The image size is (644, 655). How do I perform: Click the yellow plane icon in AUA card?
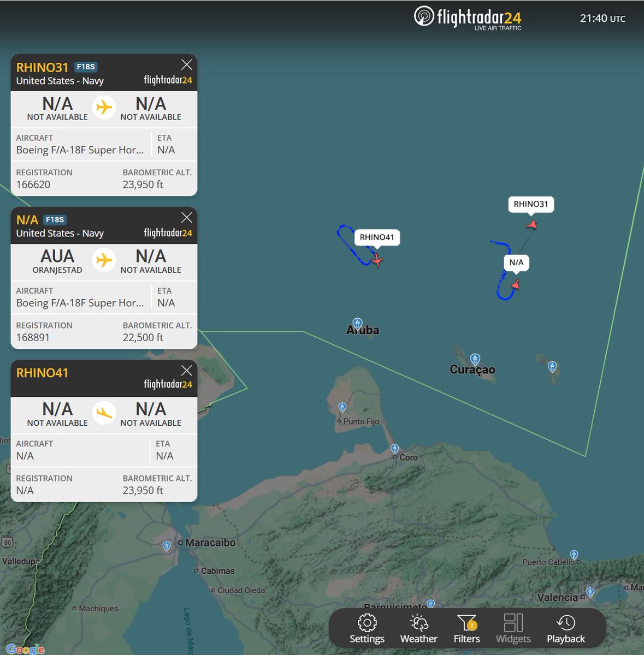point(104,260)
